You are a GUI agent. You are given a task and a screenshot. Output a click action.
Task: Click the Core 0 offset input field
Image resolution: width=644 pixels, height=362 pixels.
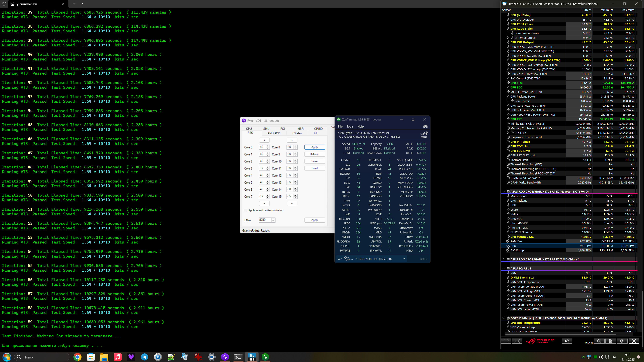click(x=262, y=147)
